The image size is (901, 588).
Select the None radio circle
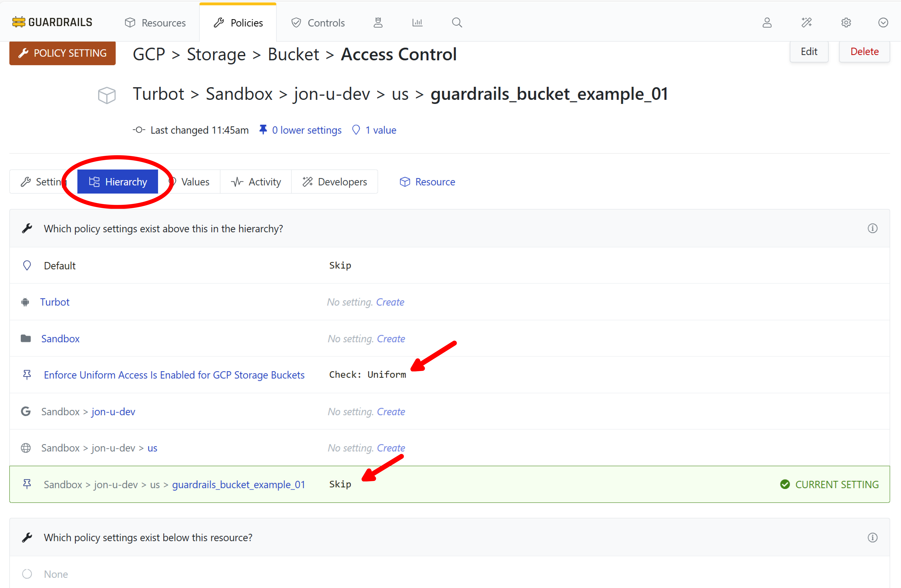click(x=27, y=574)
